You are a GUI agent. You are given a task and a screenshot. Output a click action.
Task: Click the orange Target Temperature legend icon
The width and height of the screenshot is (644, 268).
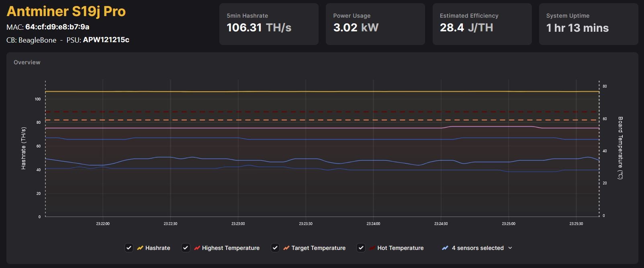point(286,248)
